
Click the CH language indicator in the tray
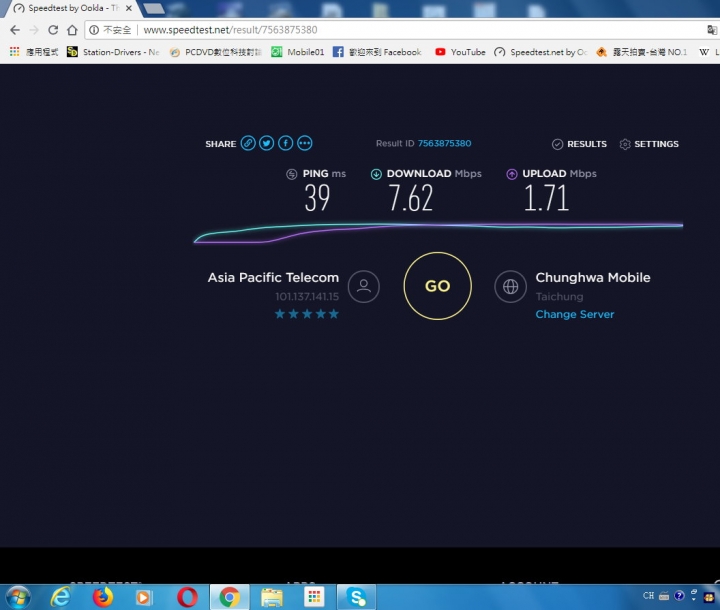tap(648, 596)
